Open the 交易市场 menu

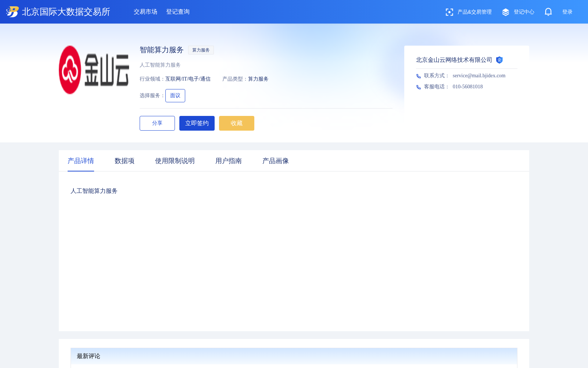point(146,12)
